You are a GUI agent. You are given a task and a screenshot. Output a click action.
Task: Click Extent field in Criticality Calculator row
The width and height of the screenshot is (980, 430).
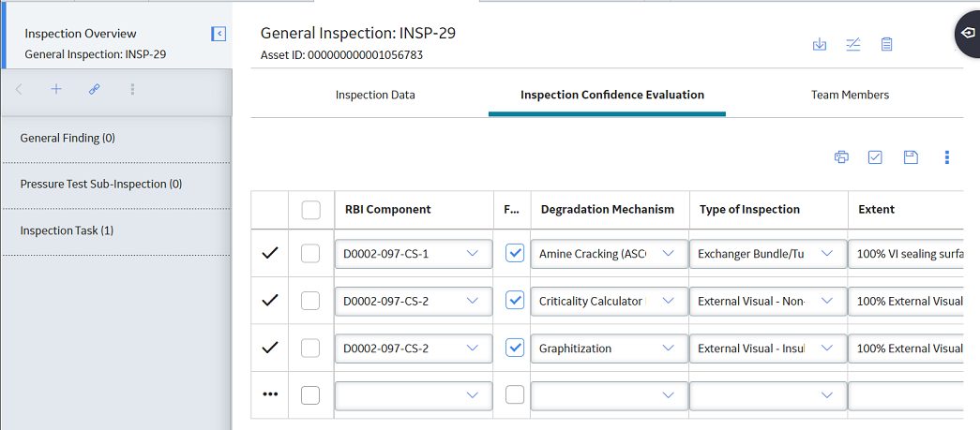click(906, 301)
